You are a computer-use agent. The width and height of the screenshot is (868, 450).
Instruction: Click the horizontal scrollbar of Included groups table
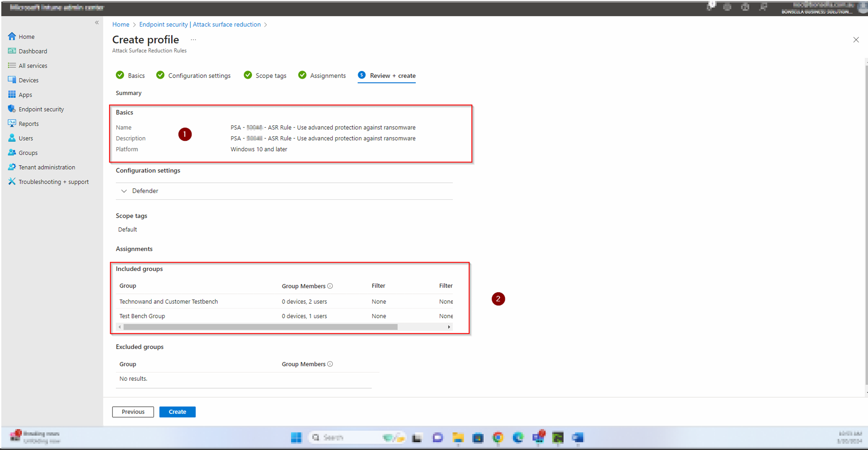point(260,327)
